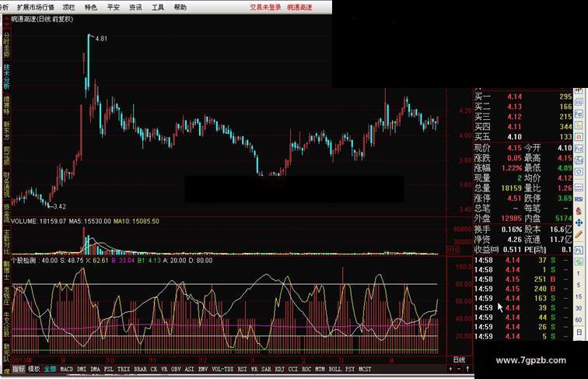
Task: Click the 涨幅 value 1.22%
Action: (512, 168)
